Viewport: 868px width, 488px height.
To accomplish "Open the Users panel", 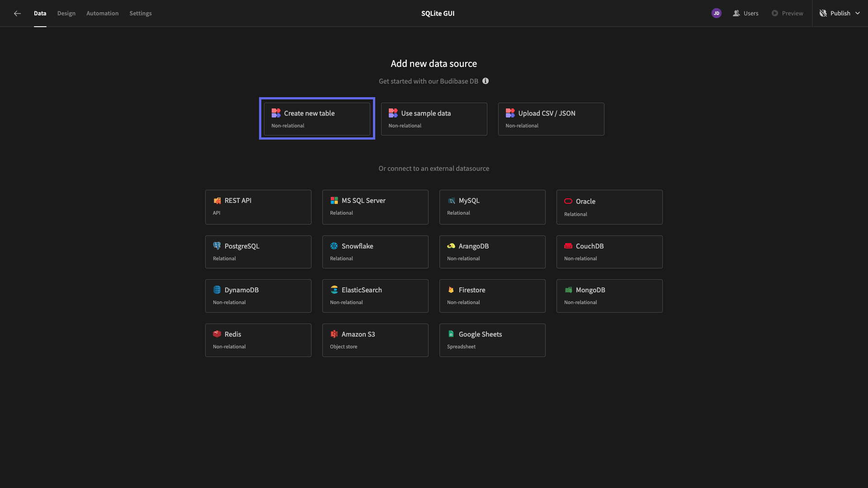I will [745, 13].
